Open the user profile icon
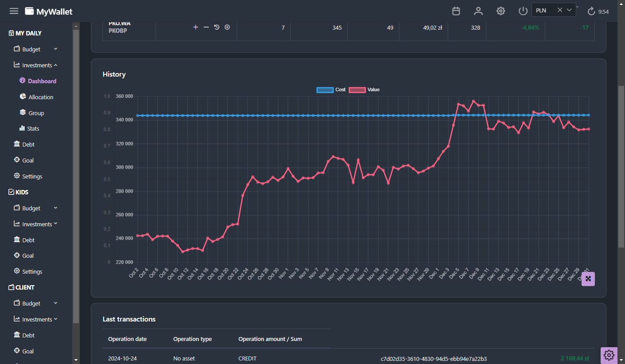This screenshot has height=364, width=625. coord(478,11)
